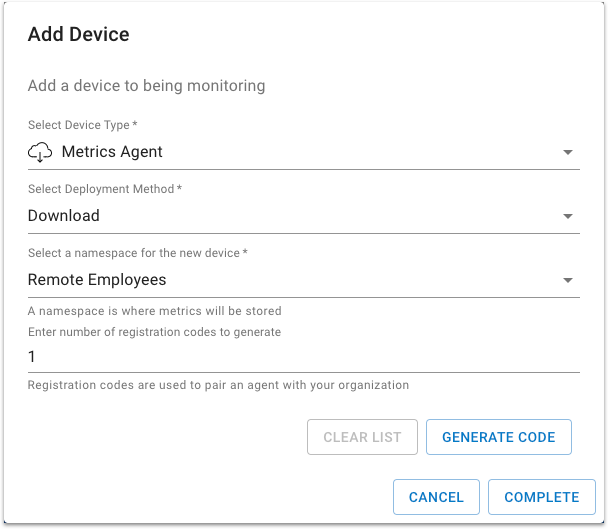This screenshot has height=529, width=608.
Task: Click the registration codes count label
Action: point(154,332)
